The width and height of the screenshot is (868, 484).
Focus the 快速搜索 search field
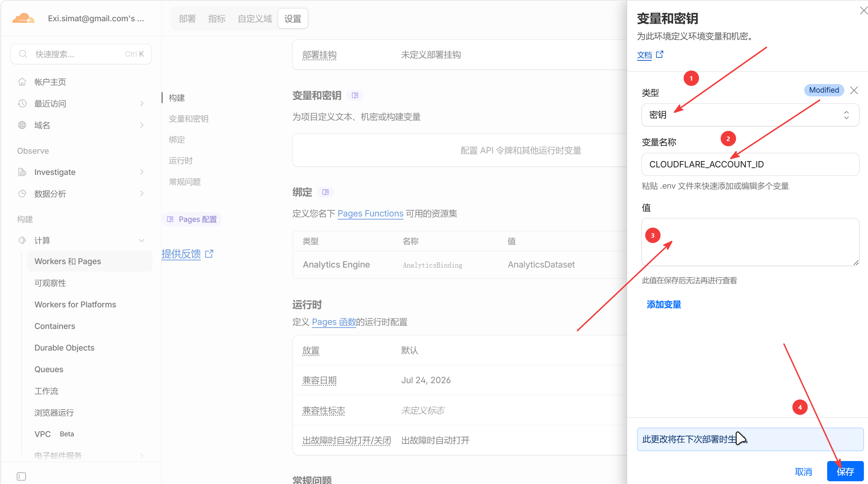[81, 54]
